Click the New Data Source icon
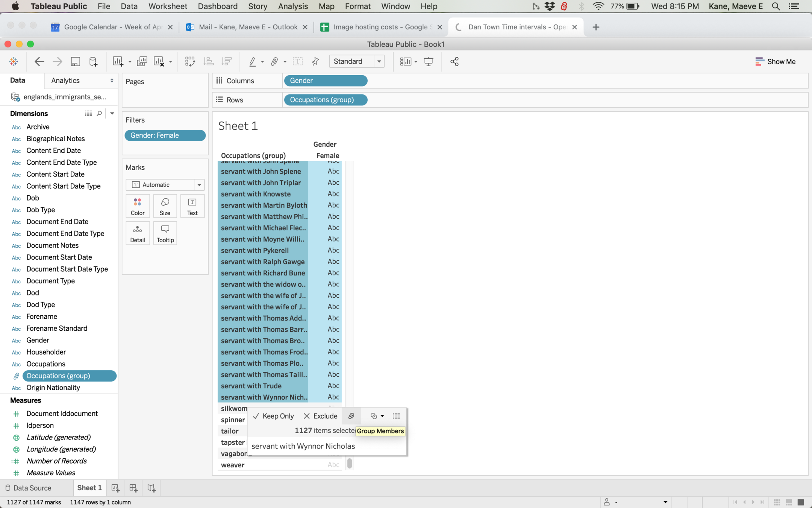Image resolution: width=812 pixels, height=508 pixels. point(93,61)
